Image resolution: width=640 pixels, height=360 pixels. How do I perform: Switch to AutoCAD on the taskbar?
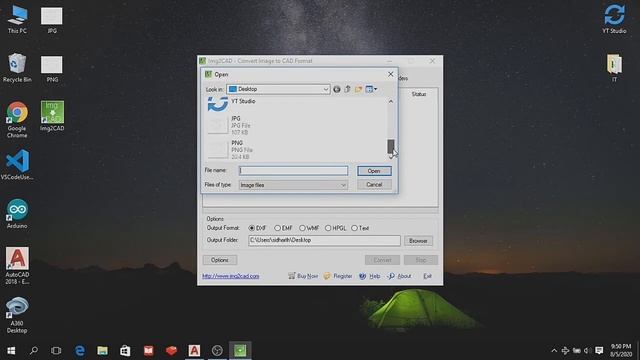tap(194, 351)
